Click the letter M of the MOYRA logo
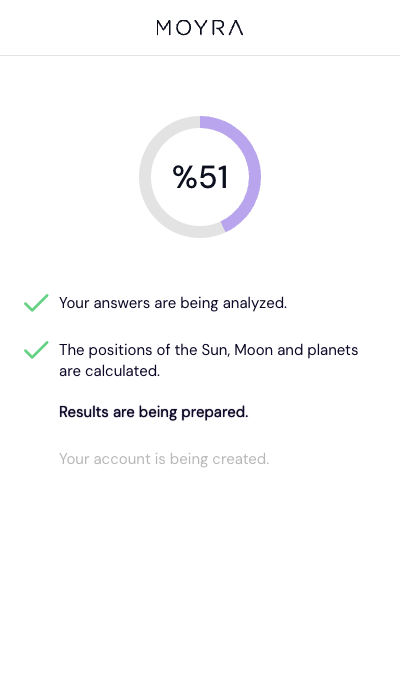Image resolution: width=400 pixels, height=691 pixels. [164, 28]
